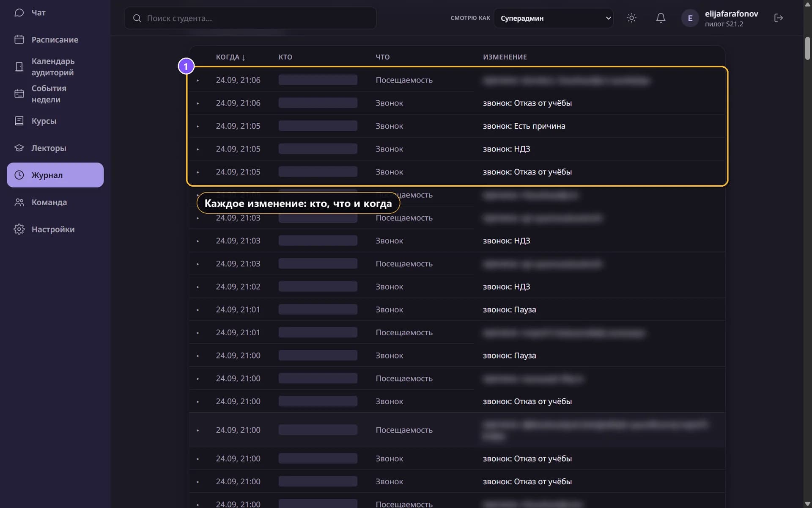Viewport: 812px width, 508px height.
Task: Open notifications bell
Action: (x=661, y=18)
